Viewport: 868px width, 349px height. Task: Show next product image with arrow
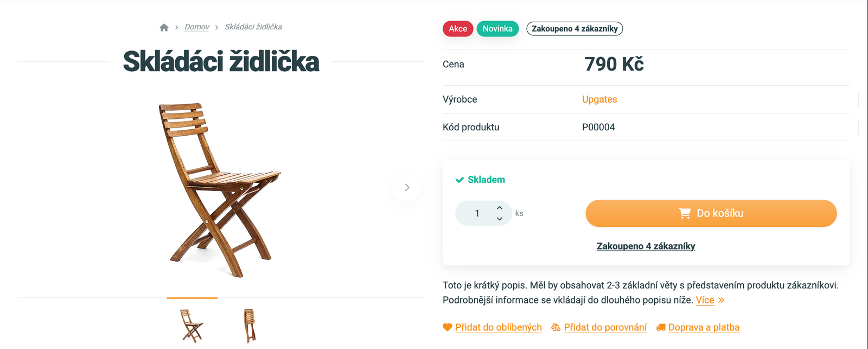pos(407,187)
